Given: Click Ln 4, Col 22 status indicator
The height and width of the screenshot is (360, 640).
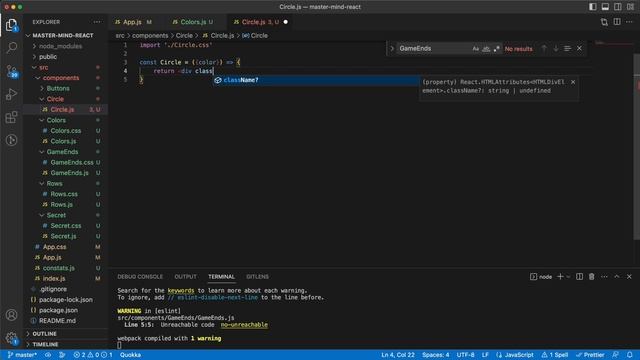Looking at the screenshot, I should pyautogui.click(x=398, y=355).
